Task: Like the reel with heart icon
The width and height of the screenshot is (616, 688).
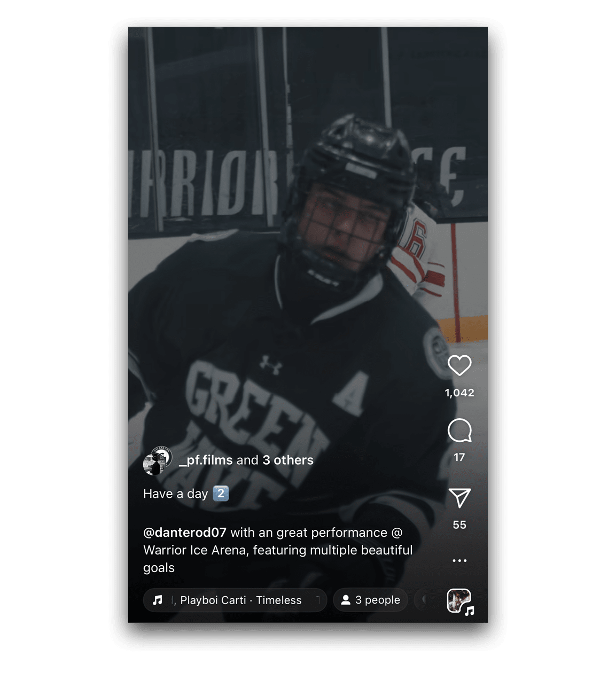Action: (459, 366)
